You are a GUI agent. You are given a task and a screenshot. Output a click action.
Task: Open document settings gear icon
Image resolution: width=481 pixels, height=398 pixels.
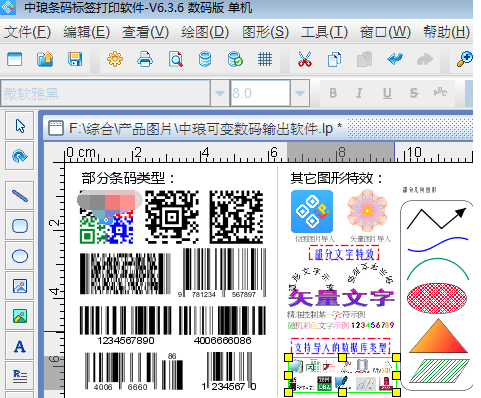pyautogui.click(x=115, y=59)
